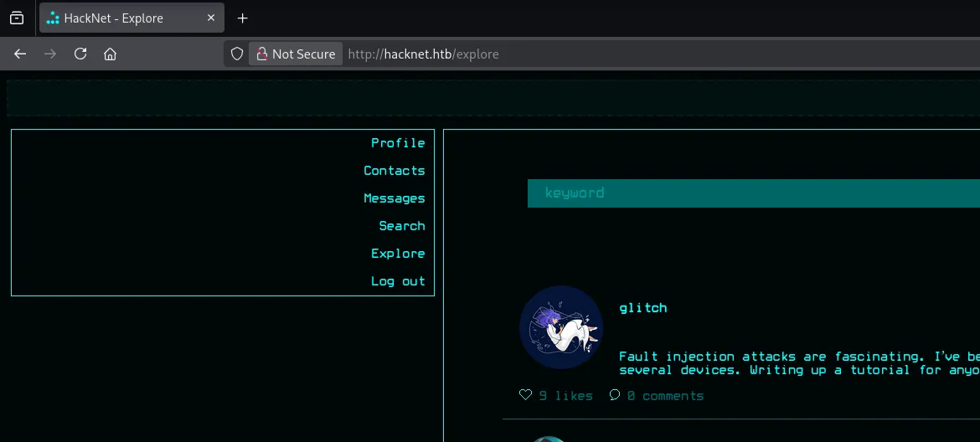Click the Not Secure padlock indicator

[296, 54]
